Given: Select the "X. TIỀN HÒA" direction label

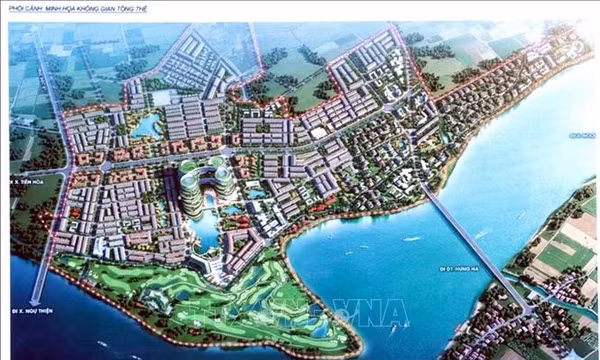Looking at the screenshot, I should point(27,183).
